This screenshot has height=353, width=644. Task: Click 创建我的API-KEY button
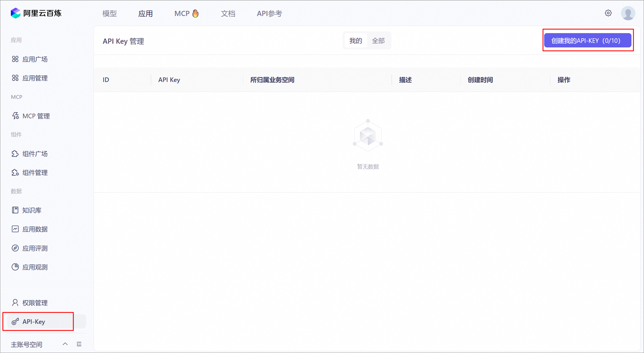click(587, 41)
